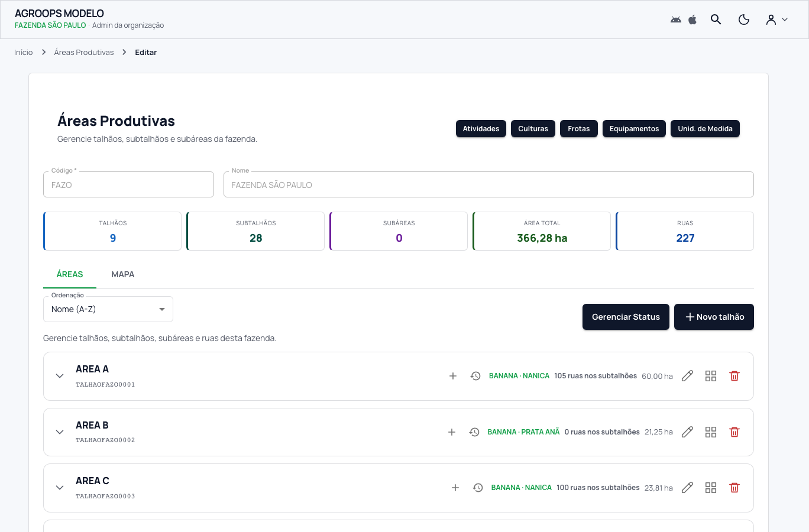Toggle dark mode moon icon
The width and height of the screenshot is (809, 532).
click(744, 20)
